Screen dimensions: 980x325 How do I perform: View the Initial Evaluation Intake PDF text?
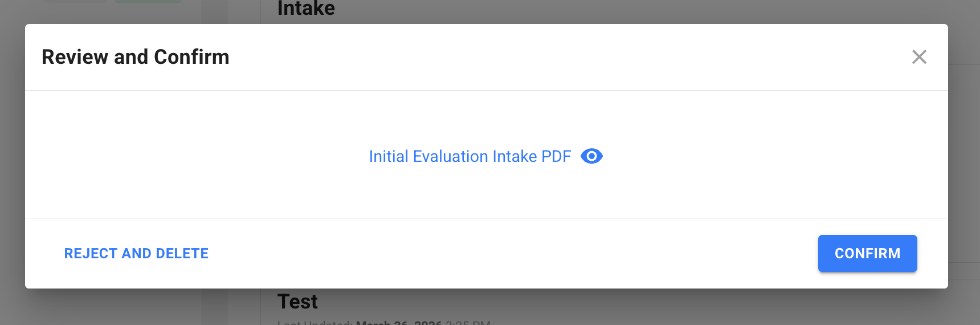tap(469, 156)
